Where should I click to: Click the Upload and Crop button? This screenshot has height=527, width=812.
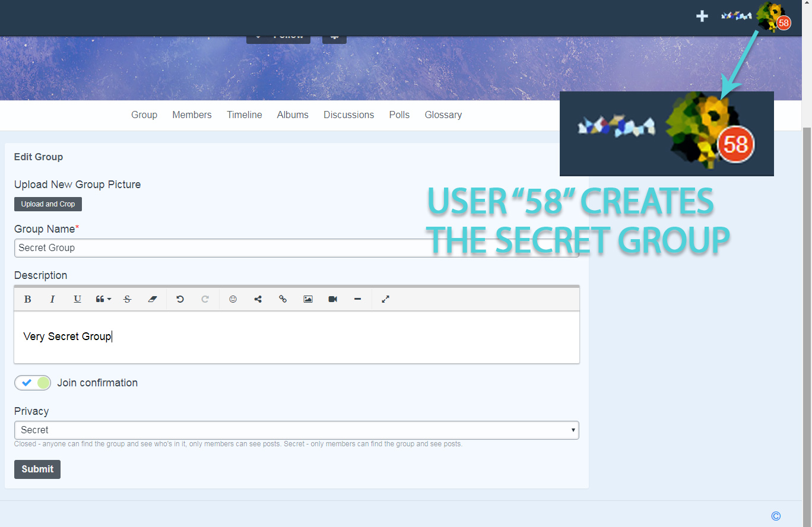click(x=48, y=204)
